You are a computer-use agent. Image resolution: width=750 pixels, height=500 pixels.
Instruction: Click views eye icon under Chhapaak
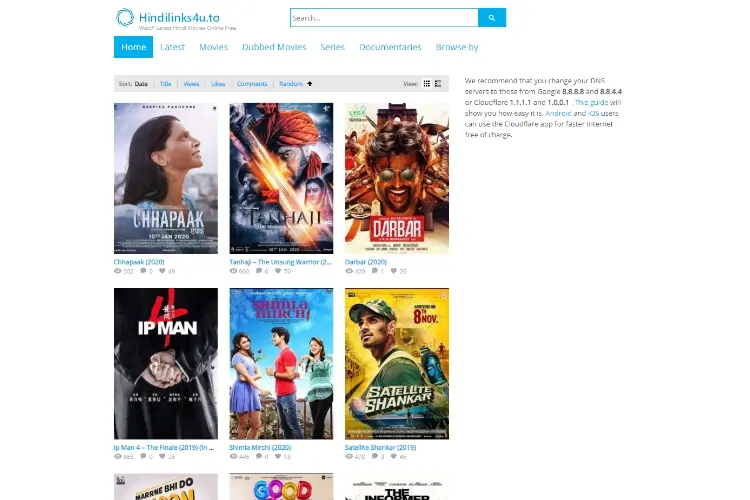pos(118,271)
